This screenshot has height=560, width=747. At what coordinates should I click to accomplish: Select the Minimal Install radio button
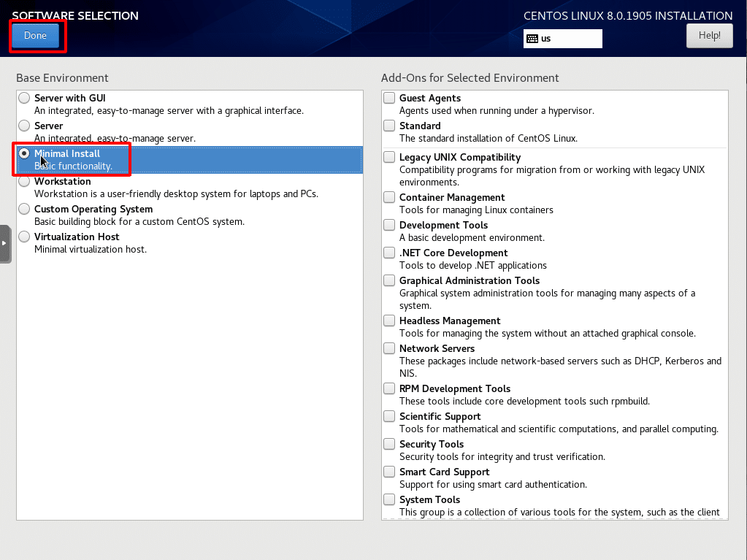pyautogui.click(x=24, y=153)
